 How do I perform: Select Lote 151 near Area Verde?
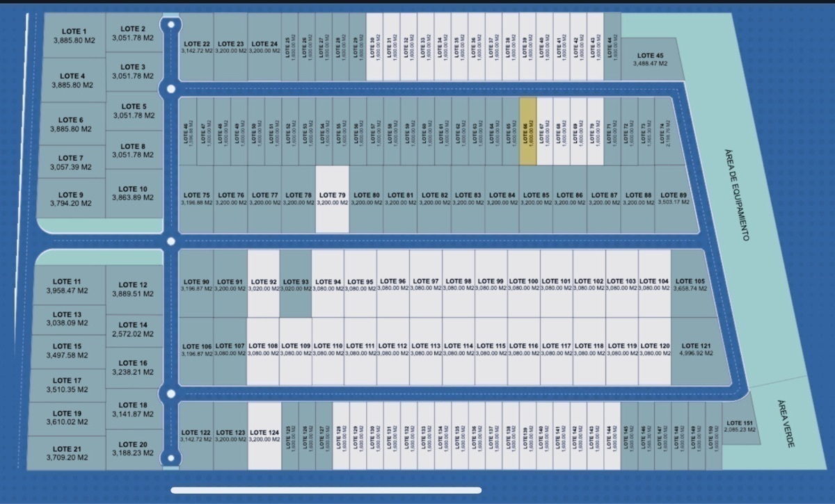click(x=739, y=426)
